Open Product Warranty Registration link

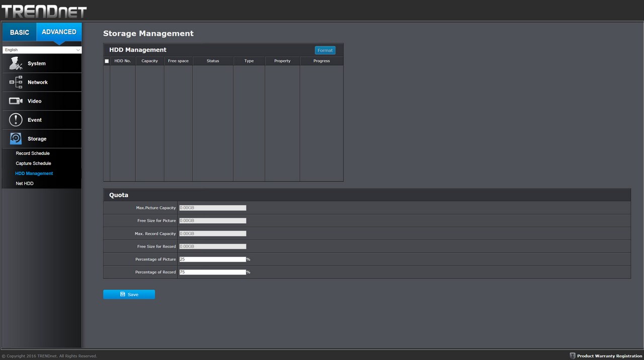click(610, 356)
